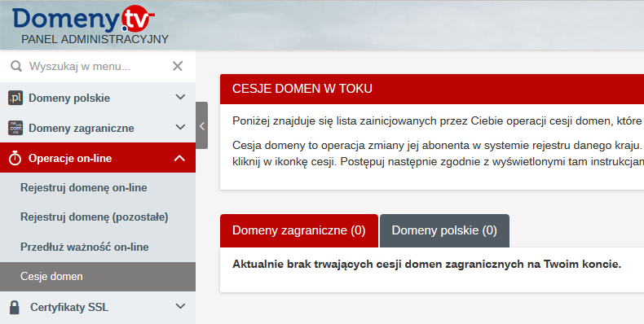
Task: Click the 'Aktualnie brak trwających cesji' message
Action: [x=426, y=264]
